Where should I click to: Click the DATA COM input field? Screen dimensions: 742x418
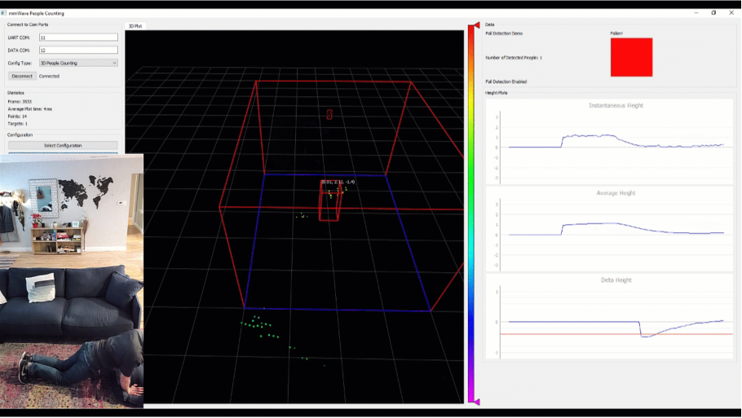pyautogui.click(x=78, y=50)
